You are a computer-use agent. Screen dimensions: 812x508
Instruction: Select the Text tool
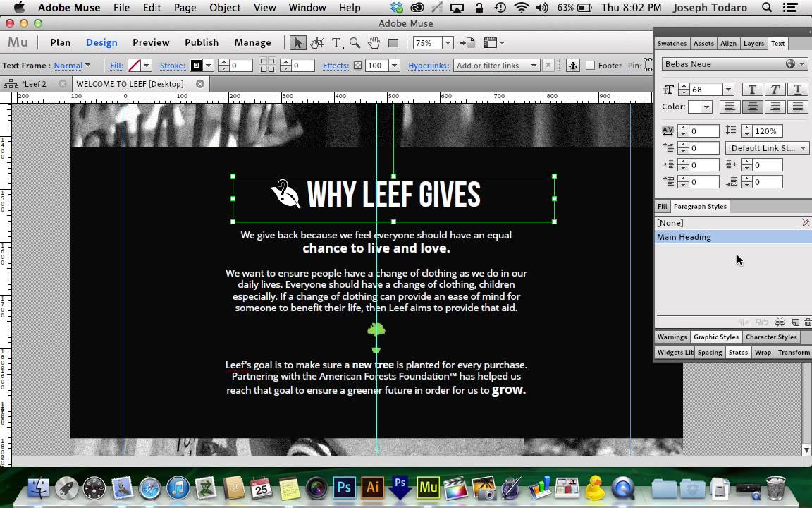click(337, 42)
